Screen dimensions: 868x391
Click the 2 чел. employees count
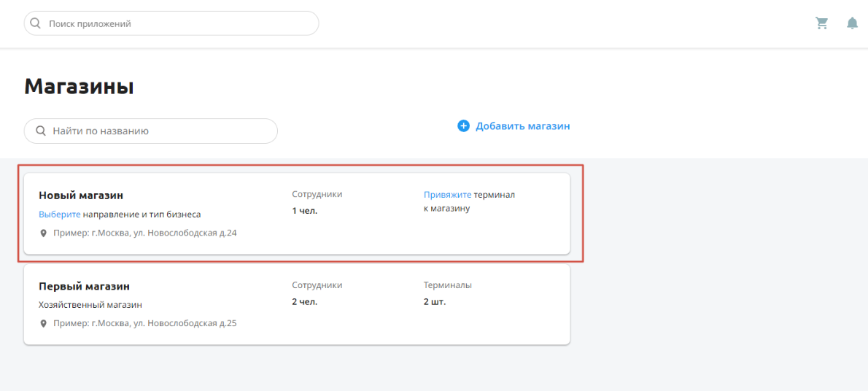(x=304, y=303)
